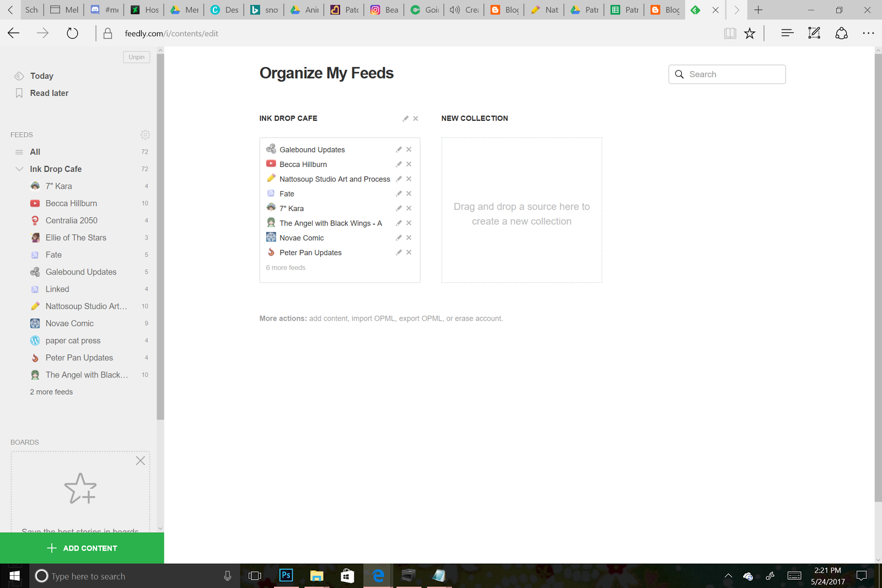882x588 pixels.
Task: Rename the Ink Drop Cafe collection
Action: point(406,118)
